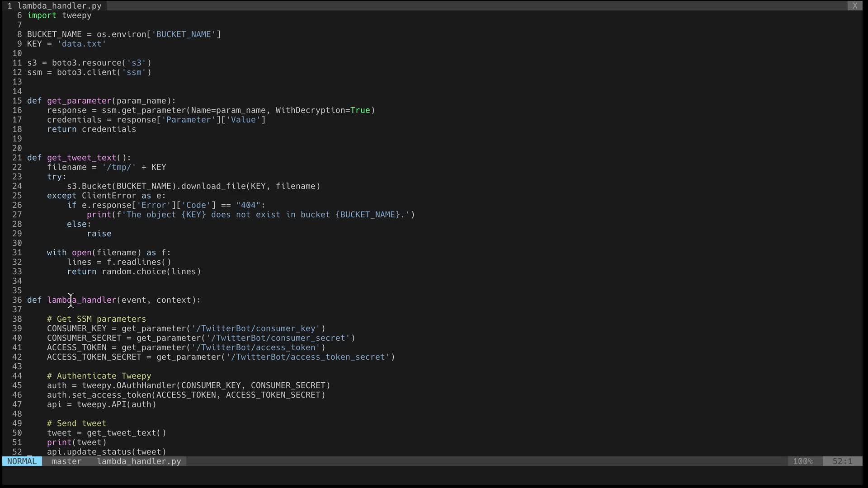Click the 100% scroll percentage indicator

tap(802, 461)
